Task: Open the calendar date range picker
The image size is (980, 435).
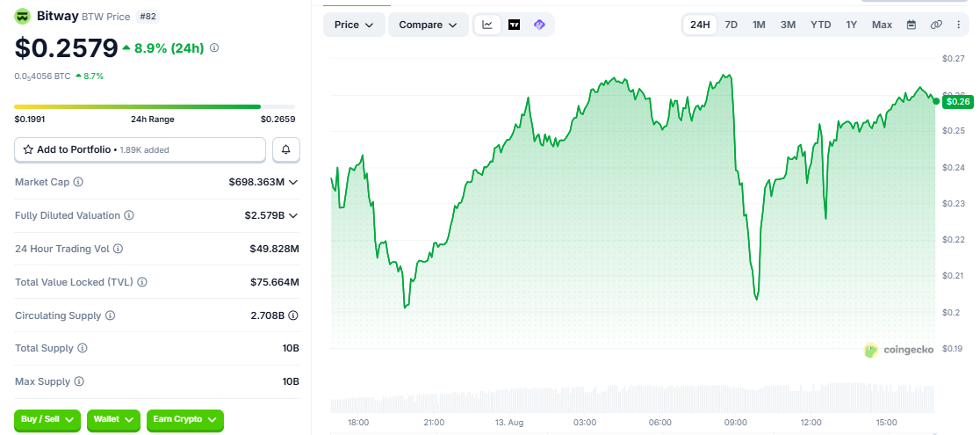Action: coord(912,25)
